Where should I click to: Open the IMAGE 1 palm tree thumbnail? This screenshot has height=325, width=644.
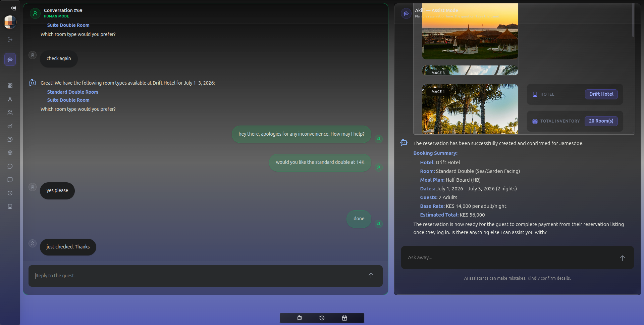click(470, 109)
